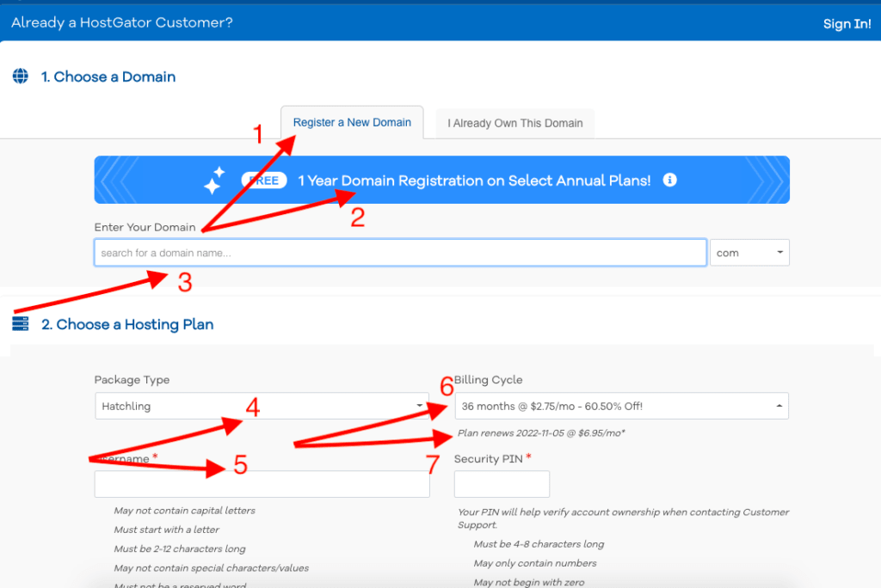881x588 pixels.
Task: Click the Must start with a letter rule
Action: click(166, 530)
